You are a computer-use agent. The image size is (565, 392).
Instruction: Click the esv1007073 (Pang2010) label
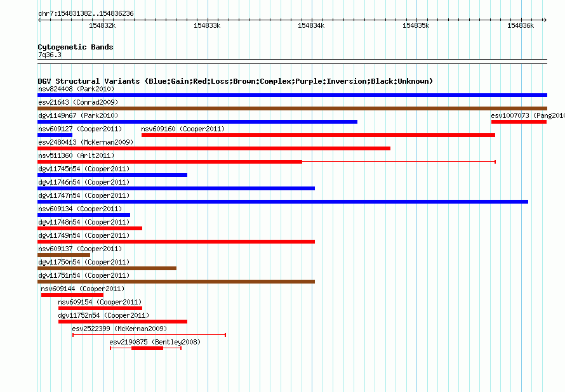pyautogui.click(x=528, y=115)
